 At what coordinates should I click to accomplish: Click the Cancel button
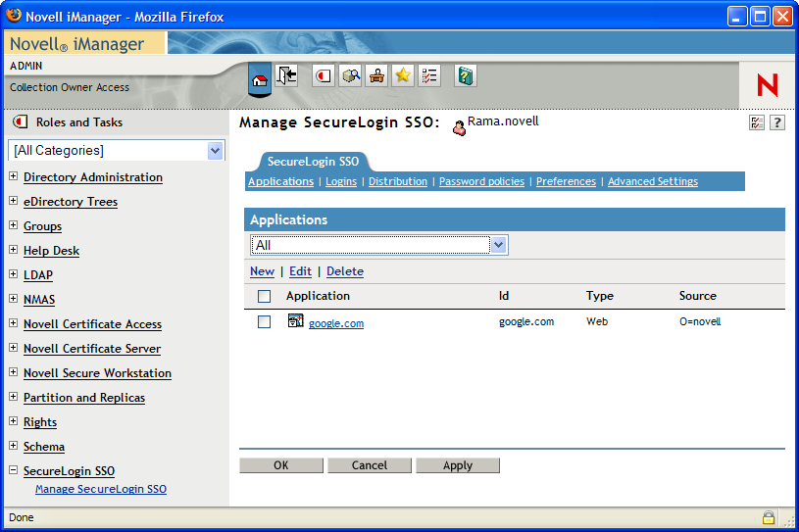click(370, 465)
